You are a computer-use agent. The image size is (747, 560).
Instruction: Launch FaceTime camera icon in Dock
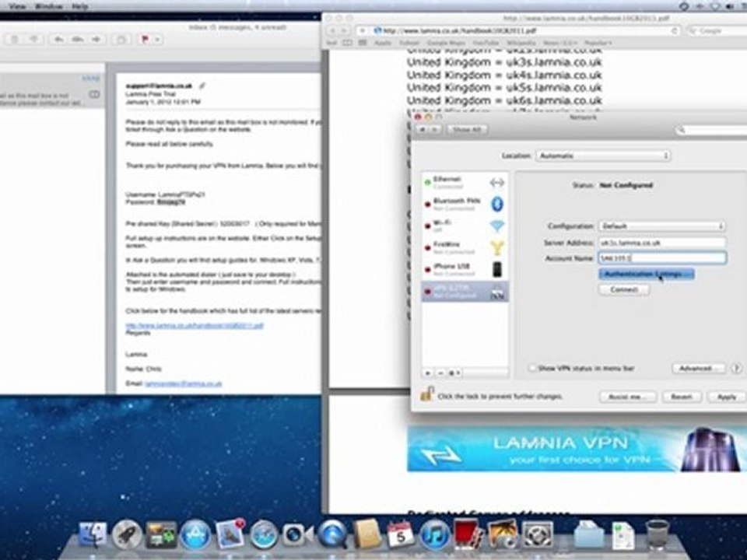298,534
